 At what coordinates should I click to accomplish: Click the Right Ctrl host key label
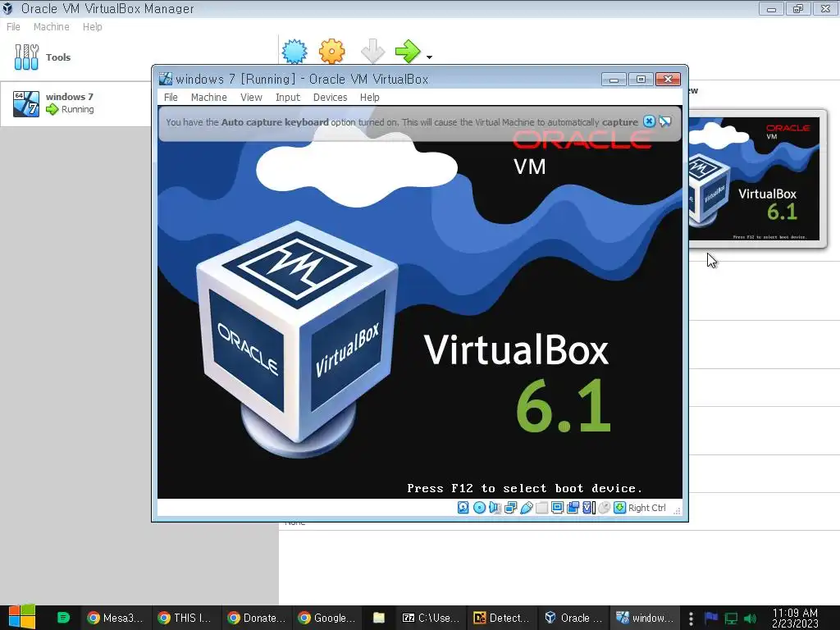646,508
